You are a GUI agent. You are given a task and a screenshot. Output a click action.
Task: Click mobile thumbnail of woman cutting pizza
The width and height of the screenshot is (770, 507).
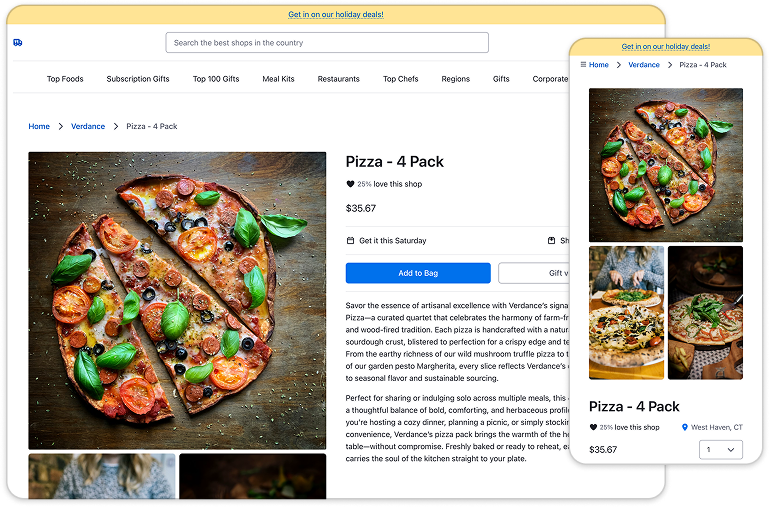click(x=626, y=313)
